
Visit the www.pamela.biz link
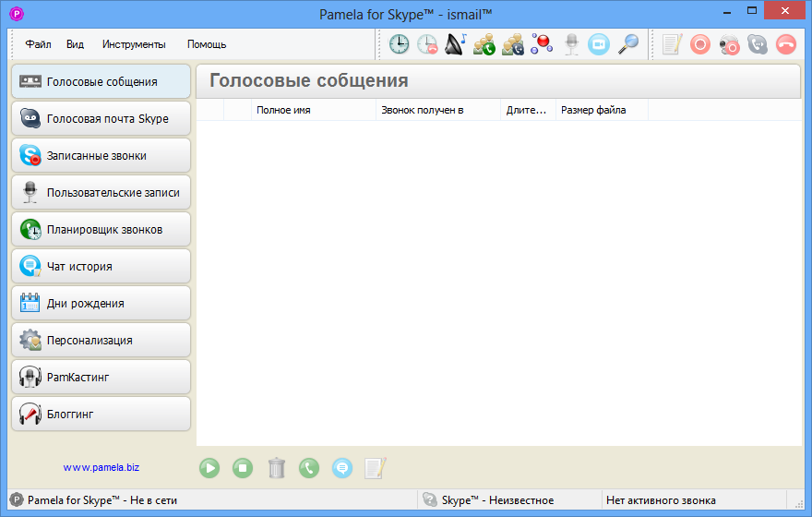101,467
